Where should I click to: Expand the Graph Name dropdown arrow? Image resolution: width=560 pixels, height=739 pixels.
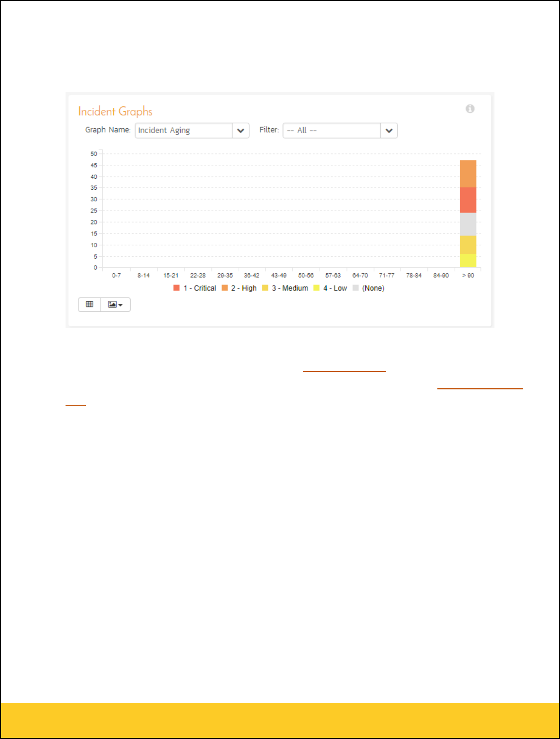pos(241,131)
